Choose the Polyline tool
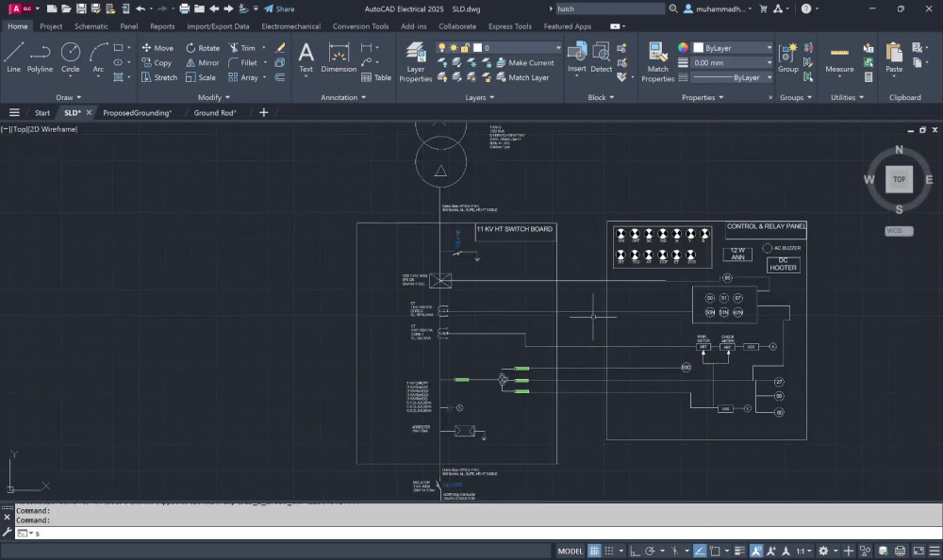The height and width of the screenshot is (560, 943). (x=40, y=58)
